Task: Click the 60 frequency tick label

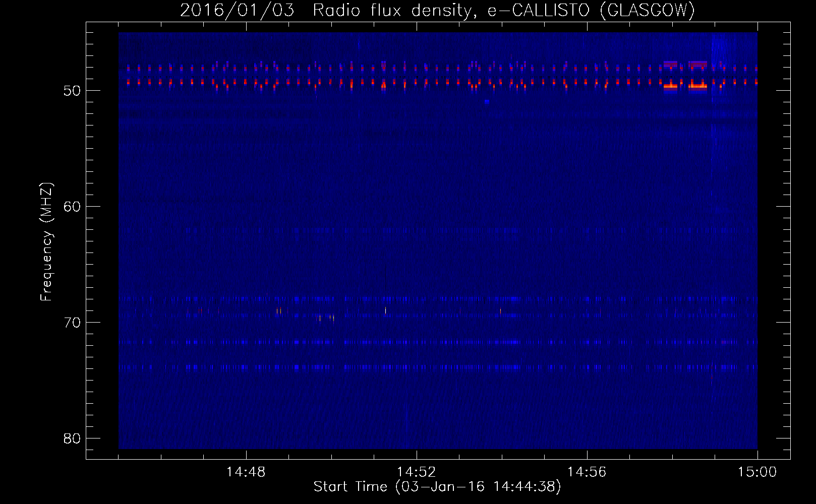Action: tap(73, 207)
